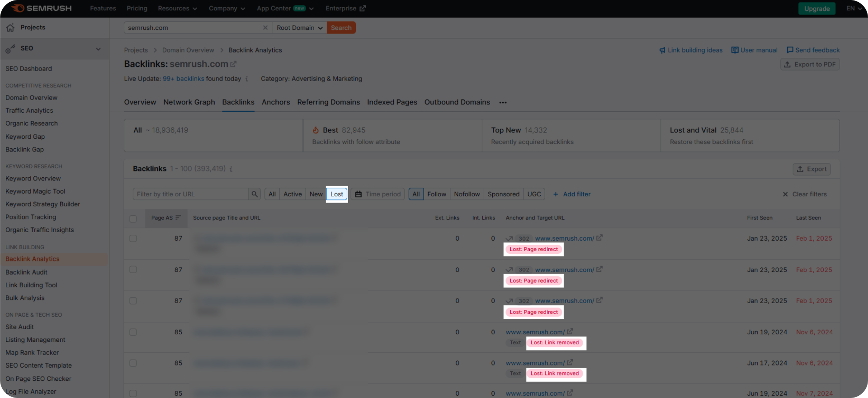Click the Semrush logo
The image size is (868, 398).
point(41,8)
